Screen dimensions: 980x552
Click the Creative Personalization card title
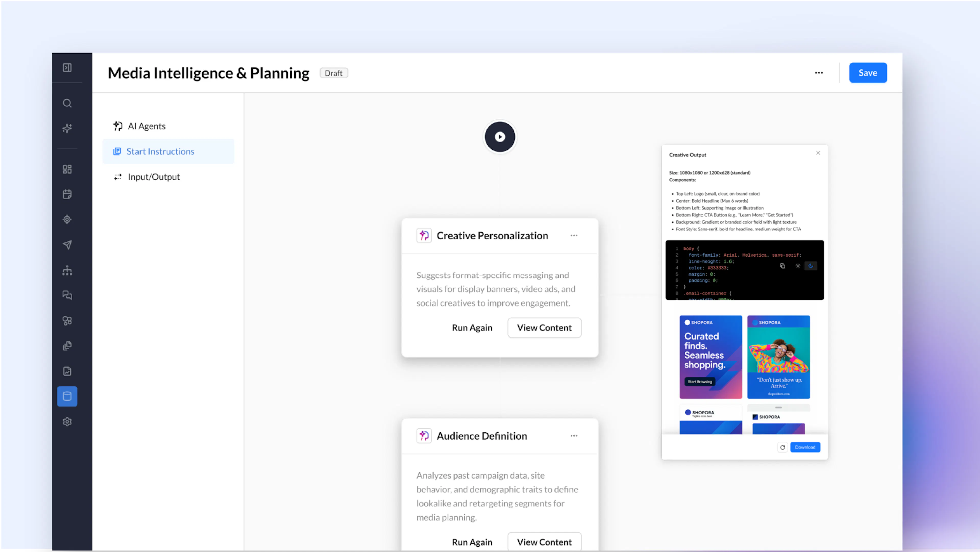492,236
